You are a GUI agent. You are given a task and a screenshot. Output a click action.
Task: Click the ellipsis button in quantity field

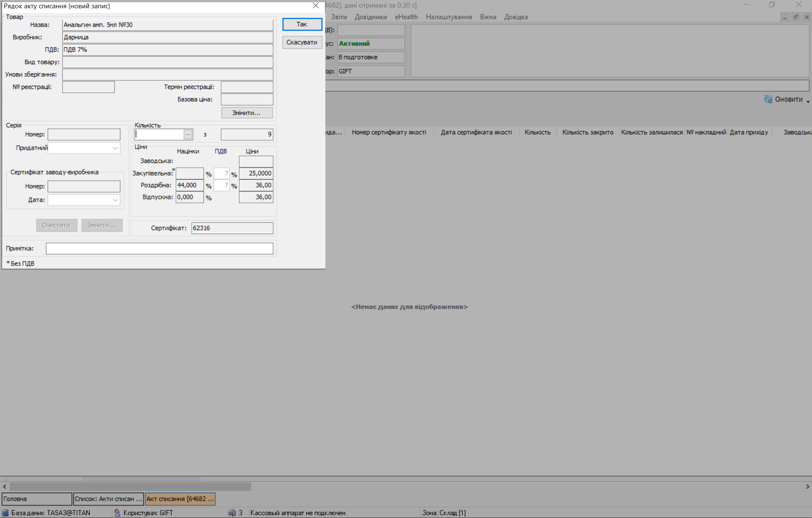(x=188, y=134)
